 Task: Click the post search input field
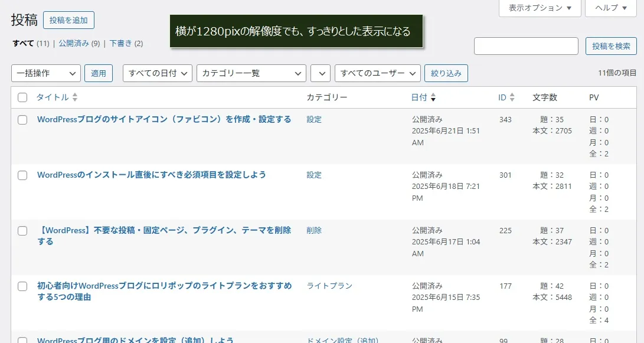[526, 46]
